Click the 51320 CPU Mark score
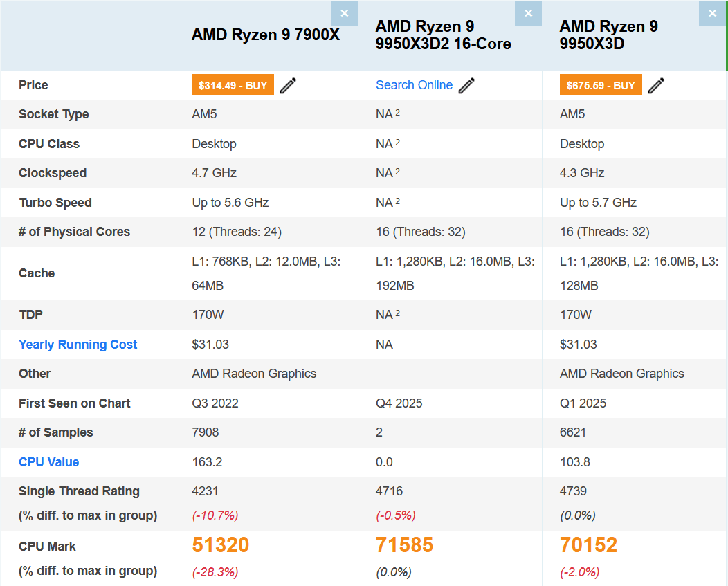Image resolution: width=728 pixels, height=586 pixels. coord(220,545)
